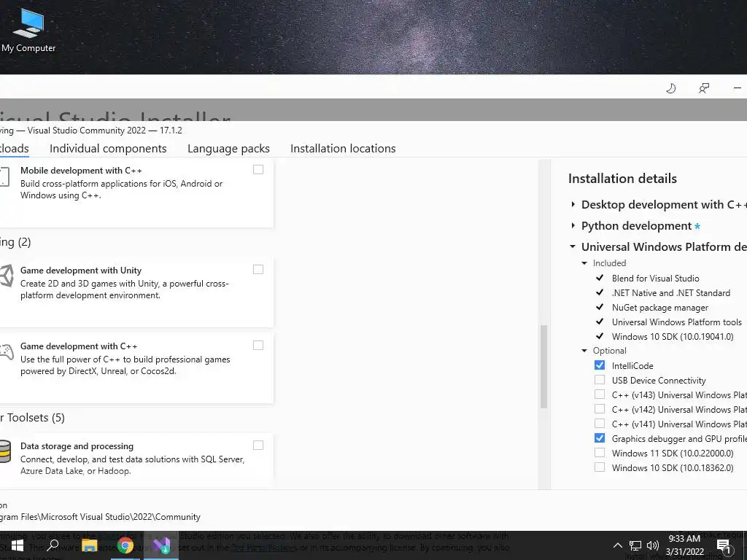This screenshot has width=747, height=560.
Task: Open File Explorer from the taskbar
Action: [x=89, y=545]
